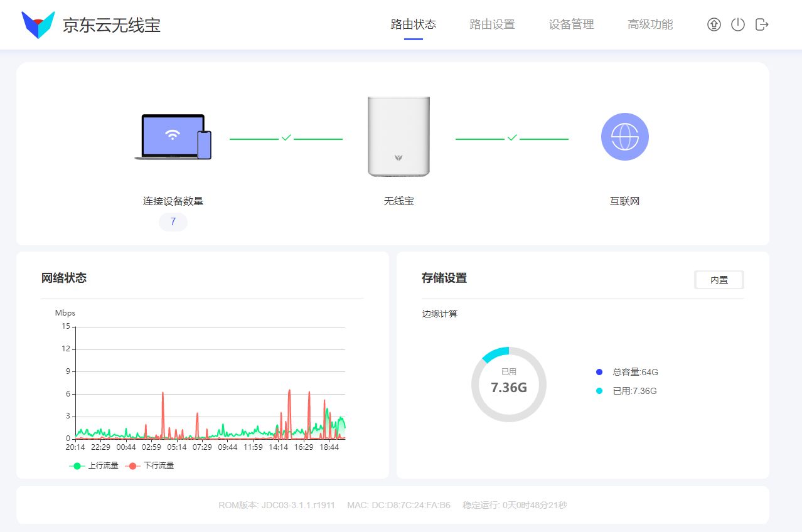Switch to the 路由设置 tab
Screen dimensions: 802x532
point(492,25)
